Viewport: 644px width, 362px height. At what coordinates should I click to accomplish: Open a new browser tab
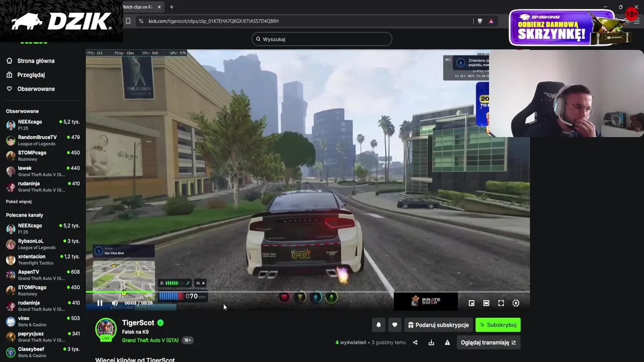(x=172, y=7)
